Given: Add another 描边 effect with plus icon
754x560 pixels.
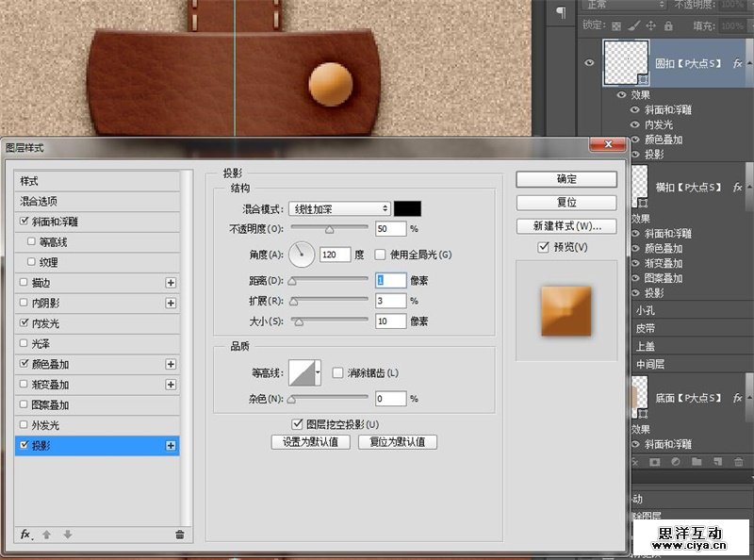Looking at the screenshot, I should tap(171, 283).
